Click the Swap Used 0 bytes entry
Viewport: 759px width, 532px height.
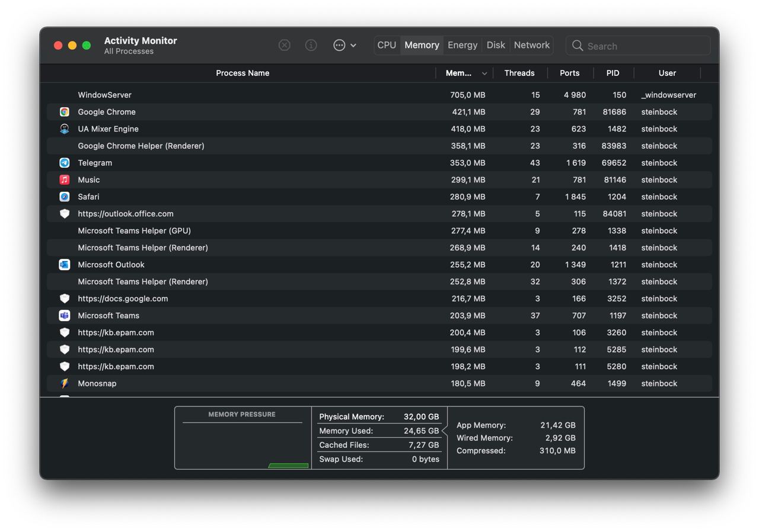pos(379,459)
